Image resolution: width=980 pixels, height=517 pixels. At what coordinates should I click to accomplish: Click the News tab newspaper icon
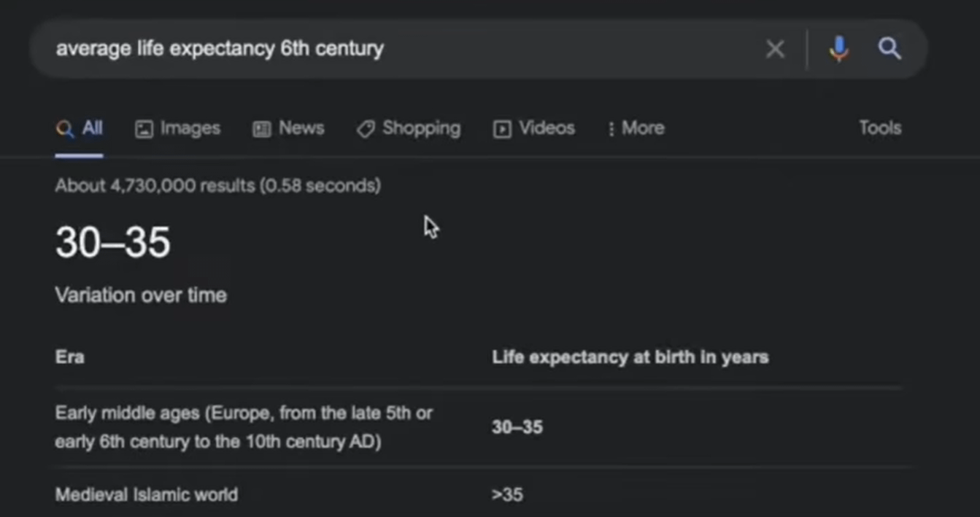(x=261, y=129)
